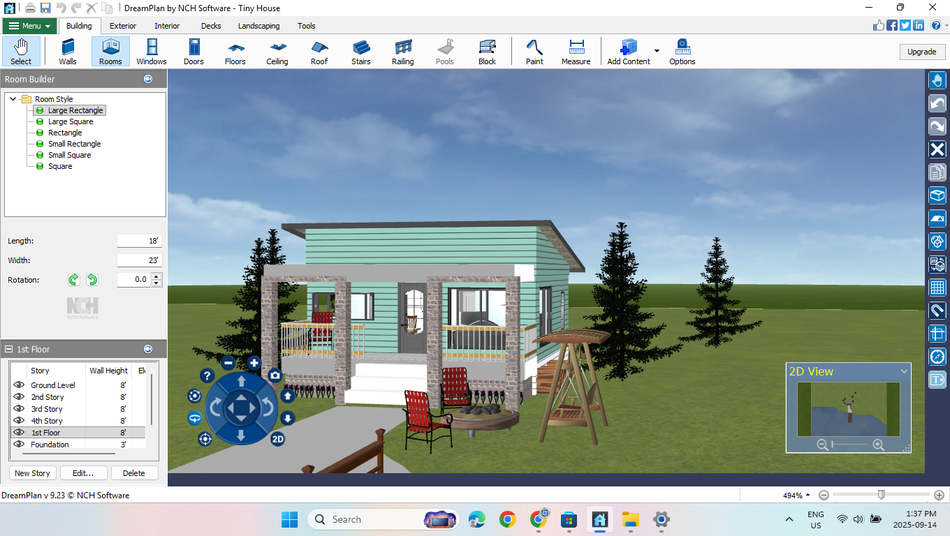
Task: Toggle the magnet snap icon in right sidebar
Action: click(937, 311)
